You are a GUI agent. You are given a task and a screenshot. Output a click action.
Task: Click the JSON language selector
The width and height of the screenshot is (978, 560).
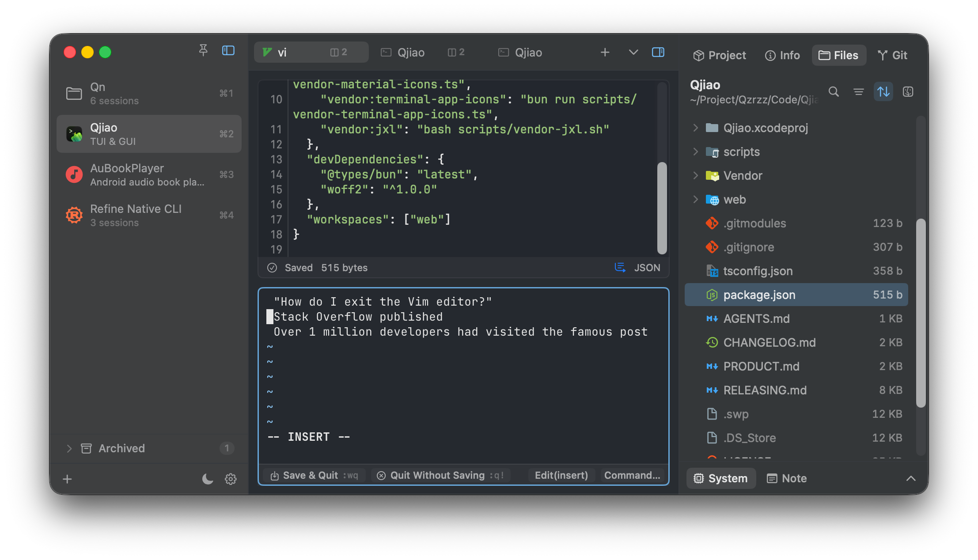coord(647,268)
